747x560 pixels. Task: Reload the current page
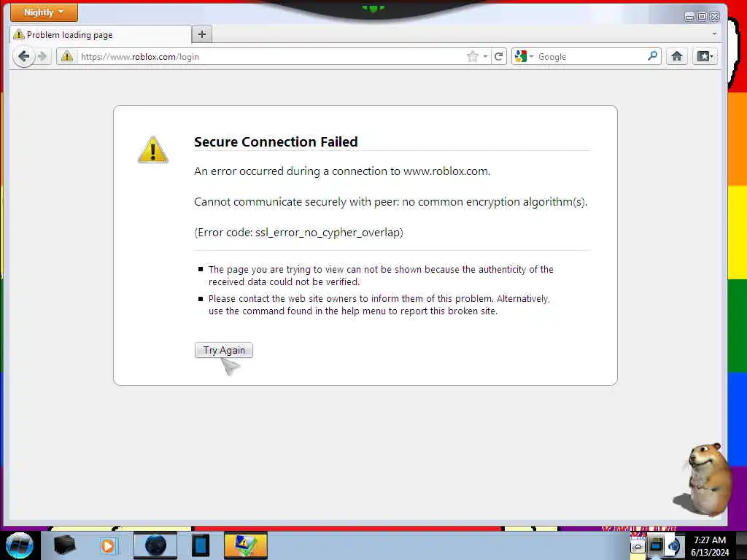coord(499,57)
